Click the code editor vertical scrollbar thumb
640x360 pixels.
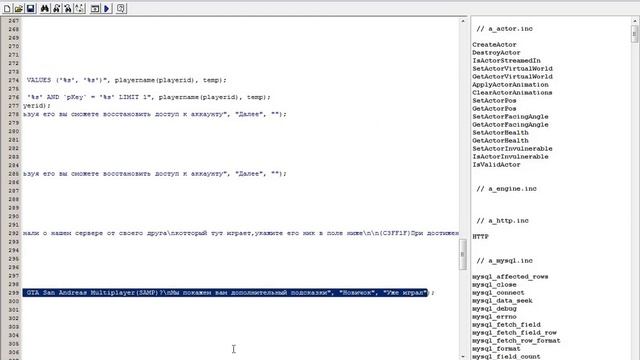tap(463, 254)
